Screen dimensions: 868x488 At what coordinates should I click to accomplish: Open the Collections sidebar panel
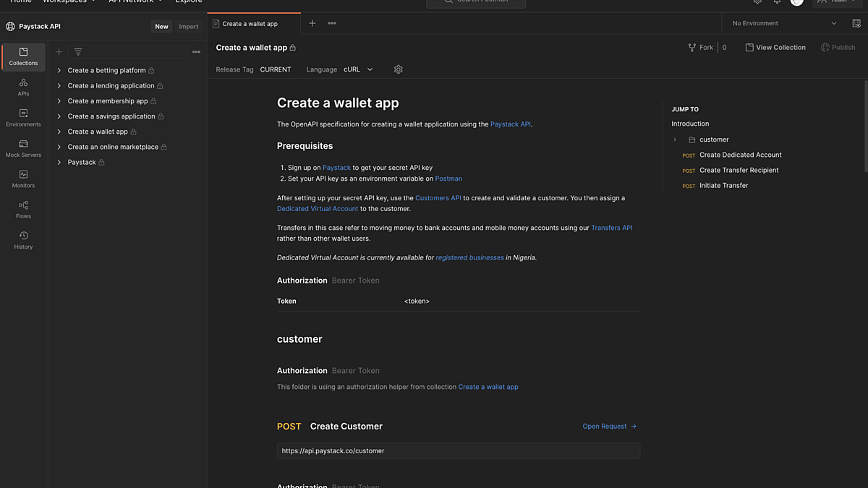(23, 57)
